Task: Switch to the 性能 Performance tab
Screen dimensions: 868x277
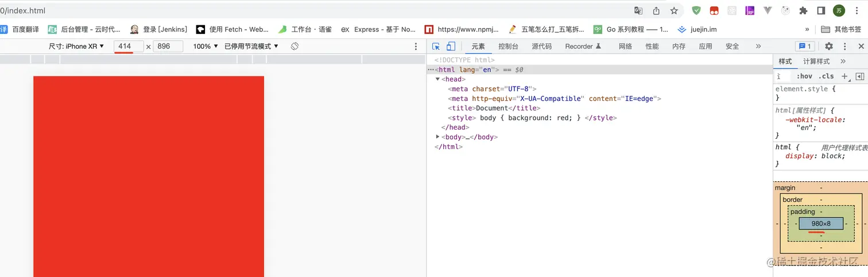Action: click(x=652, y=46)
